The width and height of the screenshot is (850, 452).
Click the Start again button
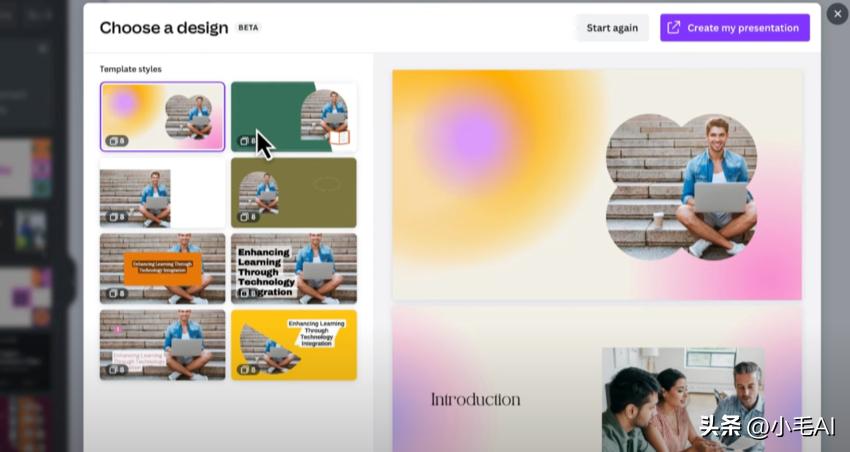pos(612,28)
